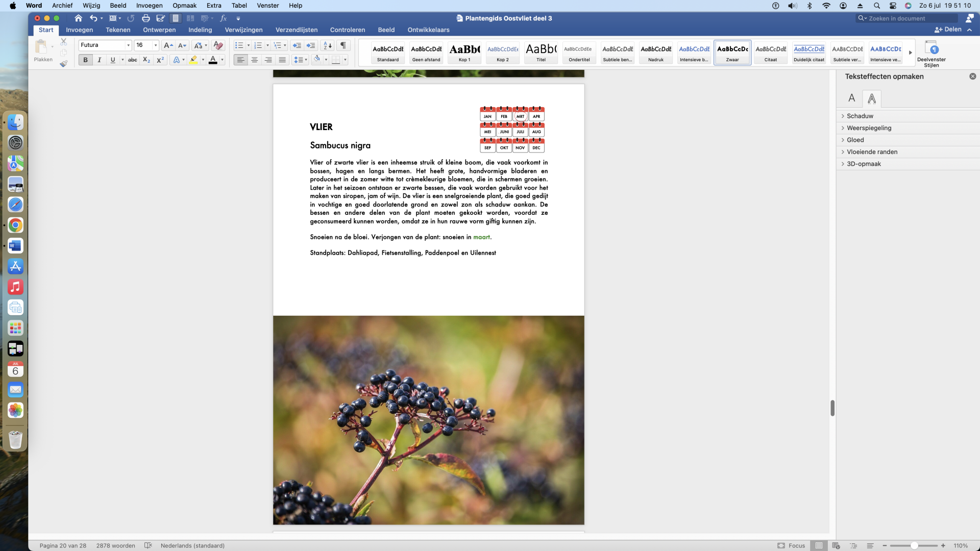Viewport: 980px width, 551px height.
Task: Apply the Kop 1 style
Action: point(464,53)
